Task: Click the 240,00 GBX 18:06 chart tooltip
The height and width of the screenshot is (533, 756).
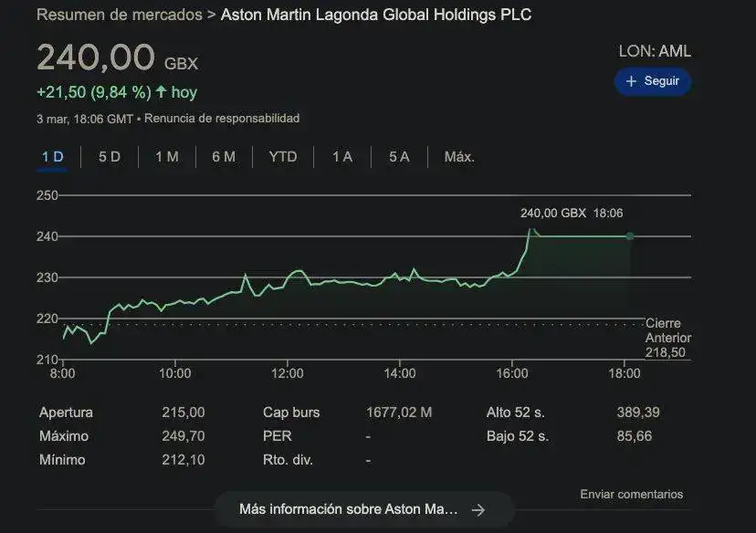Action: tap(572, 213)
